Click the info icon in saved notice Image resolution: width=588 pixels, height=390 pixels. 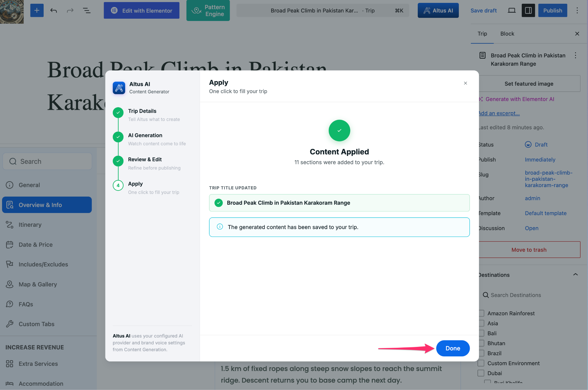(220, 227)
